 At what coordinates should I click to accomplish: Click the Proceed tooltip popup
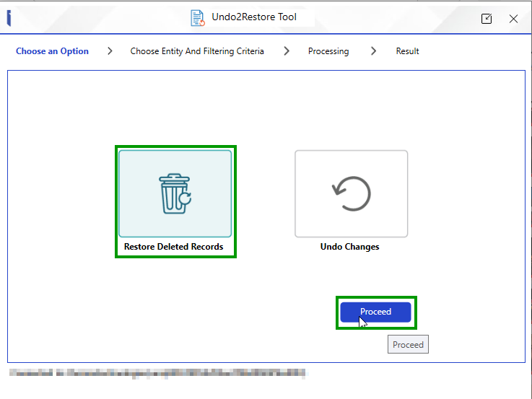click(408, 345)
